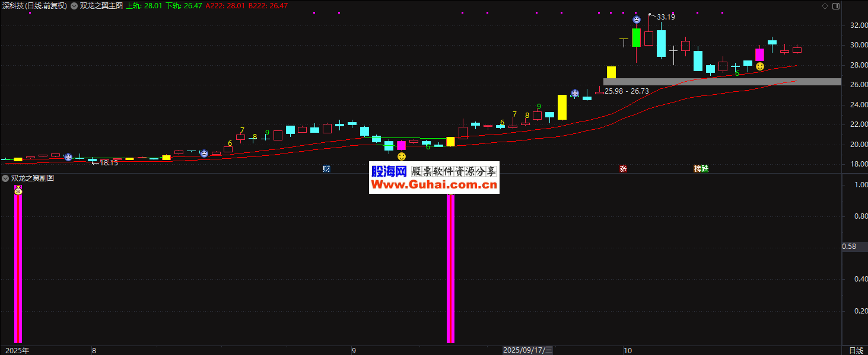This screenshot has height=355, width=868.
Task: Click the money bag icon in the sub-chart
Action: tap(18, 190)
